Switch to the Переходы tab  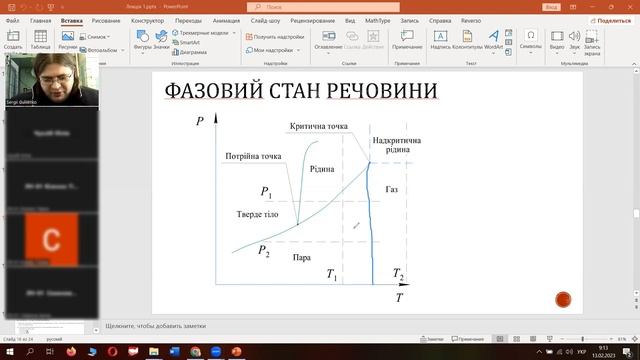click(188, 20)
